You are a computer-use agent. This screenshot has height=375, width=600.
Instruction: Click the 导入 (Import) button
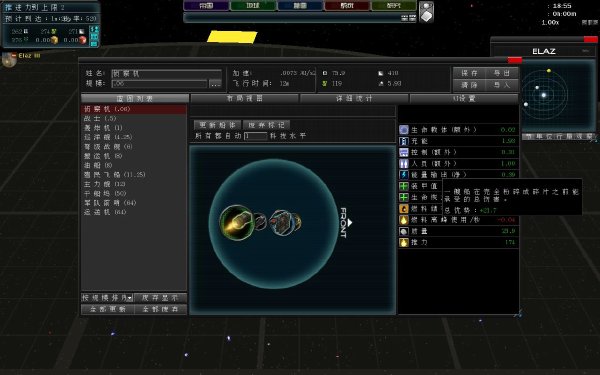click(x=502, y=85)
